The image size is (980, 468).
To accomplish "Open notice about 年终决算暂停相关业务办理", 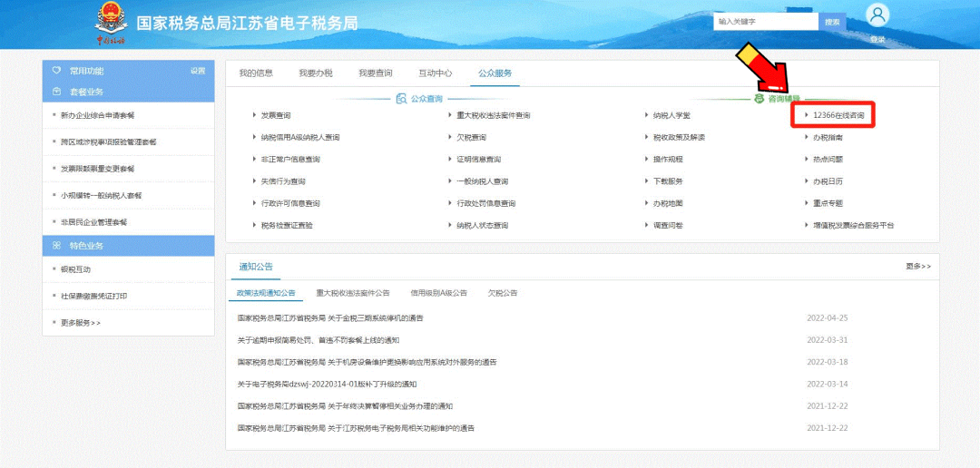I will tap(345, 406).
